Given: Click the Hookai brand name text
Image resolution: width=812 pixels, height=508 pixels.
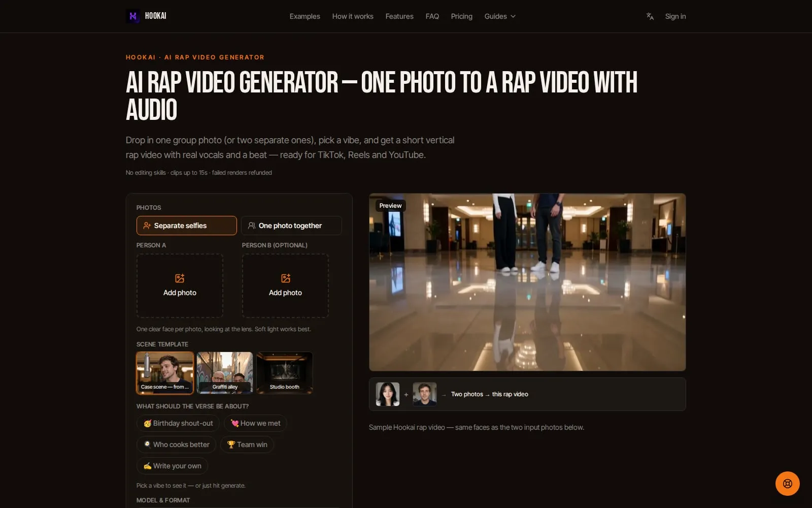Looking at the screenshot, I should pyautogui.click(x=156, y=16).
